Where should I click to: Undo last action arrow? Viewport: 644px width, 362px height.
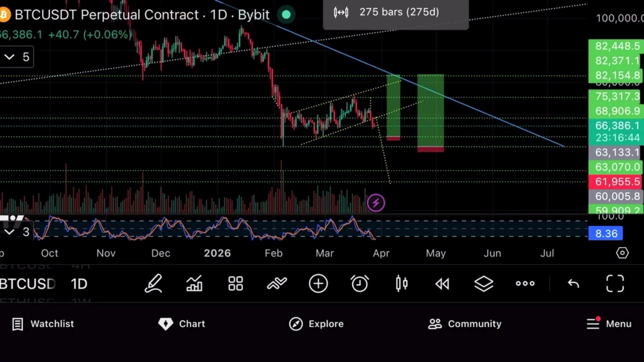(x=573, y=284)
